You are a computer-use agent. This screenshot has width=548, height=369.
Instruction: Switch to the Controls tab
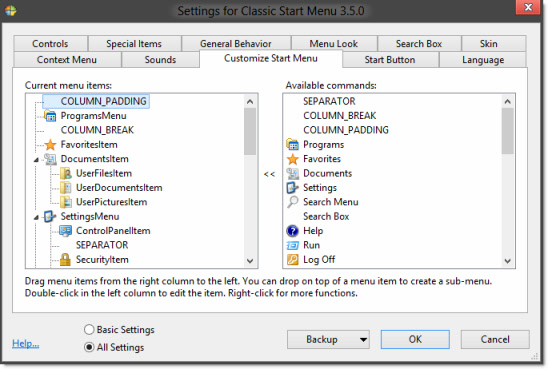pos(50,44)
